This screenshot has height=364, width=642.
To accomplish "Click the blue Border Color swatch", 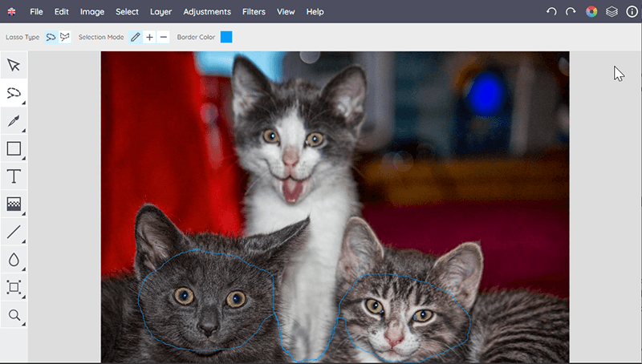I will (226, 37).
